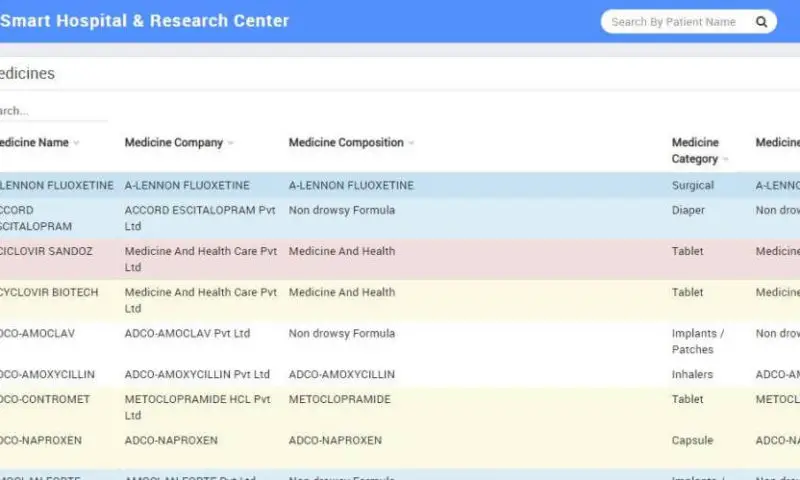Select the CICLOVIR SANDOZ medicine name
This screenshot has width=800, height=480.
[46, 251]
